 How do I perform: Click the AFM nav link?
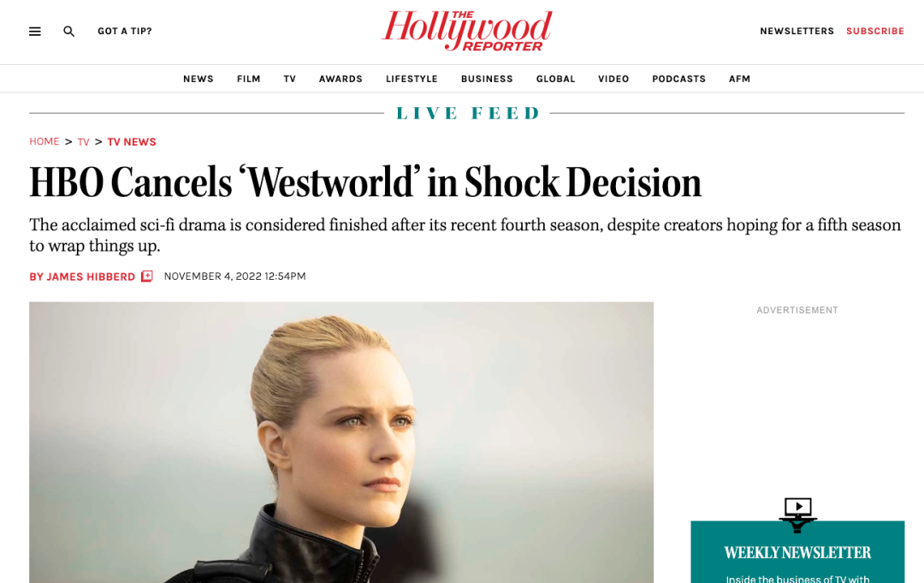click(739, 79)
